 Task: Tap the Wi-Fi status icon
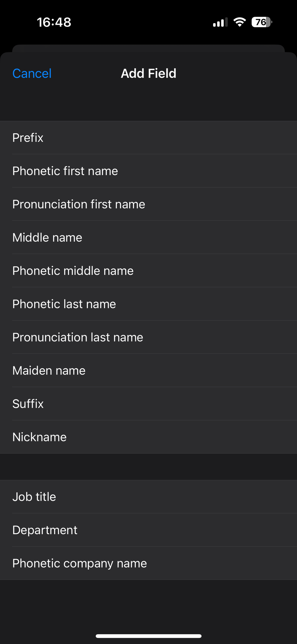(239, 22)
